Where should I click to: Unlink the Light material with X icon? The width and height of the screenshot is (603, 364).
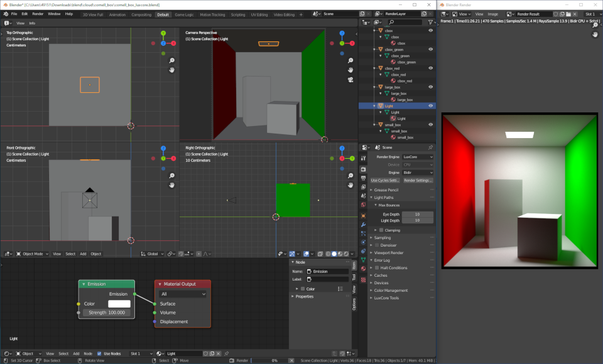point(218,353)
